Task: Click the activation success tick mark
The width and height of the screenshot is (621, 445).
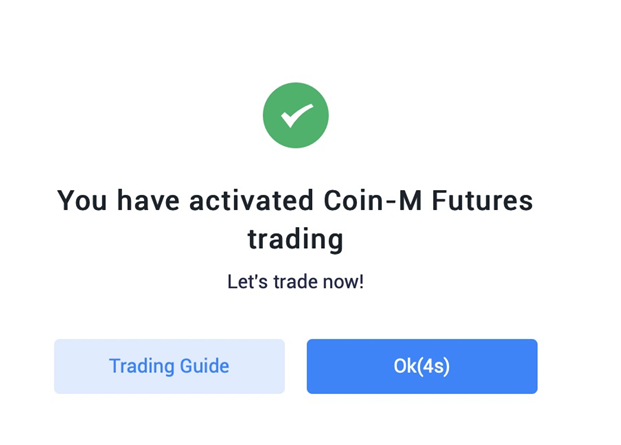Action: tap(297, 115)
